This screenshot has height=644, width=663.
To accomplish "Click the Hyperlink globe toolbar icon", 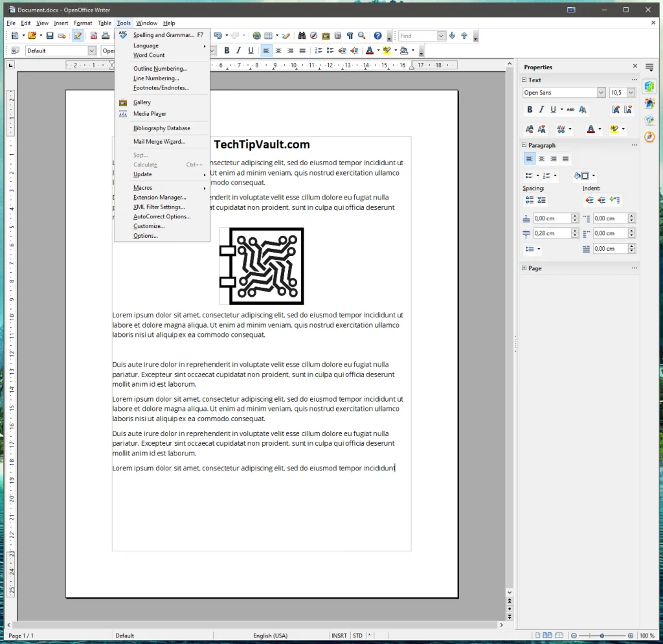I will pos(256,36).
